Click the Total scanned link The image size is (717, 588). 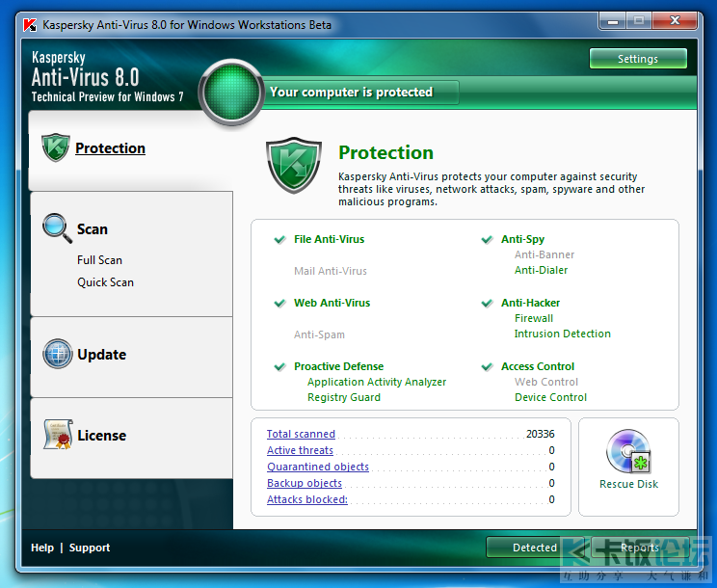[x=301, y=434]
